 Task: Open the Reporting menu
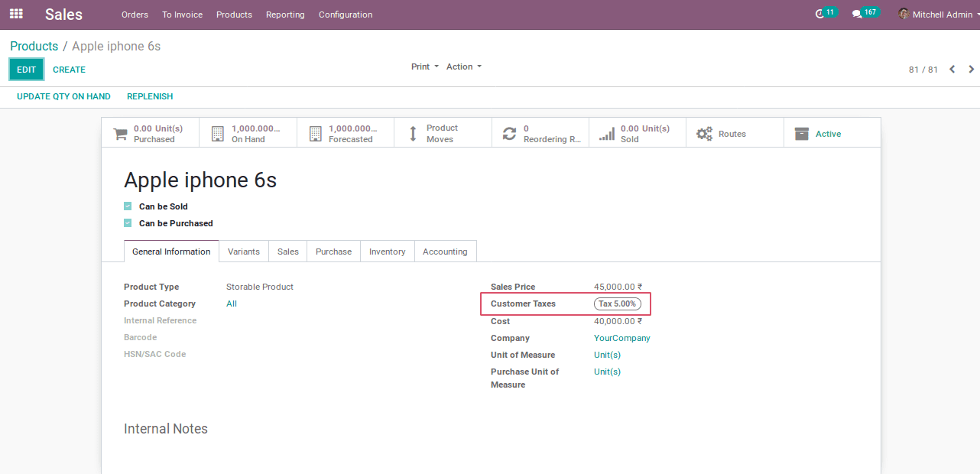tap(285, 15)
